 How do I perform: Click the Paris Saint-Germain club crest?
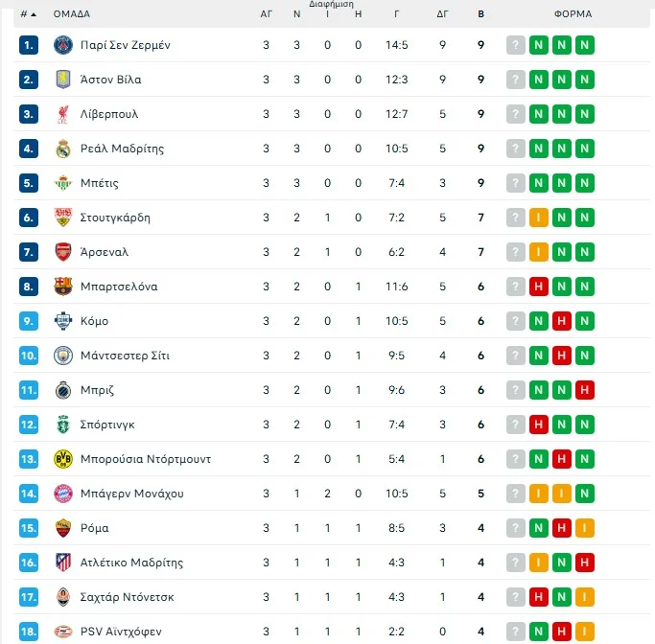pyautogui.click(x=63, y=45)
